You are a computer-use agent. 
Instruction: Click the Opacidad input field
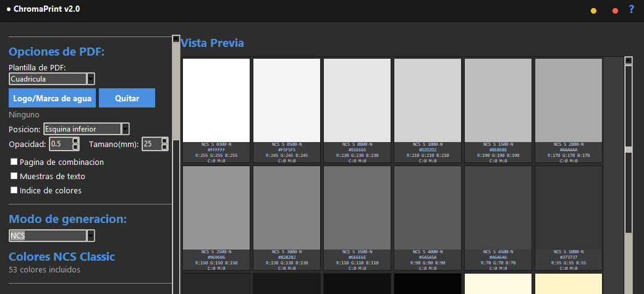point(61,144)
